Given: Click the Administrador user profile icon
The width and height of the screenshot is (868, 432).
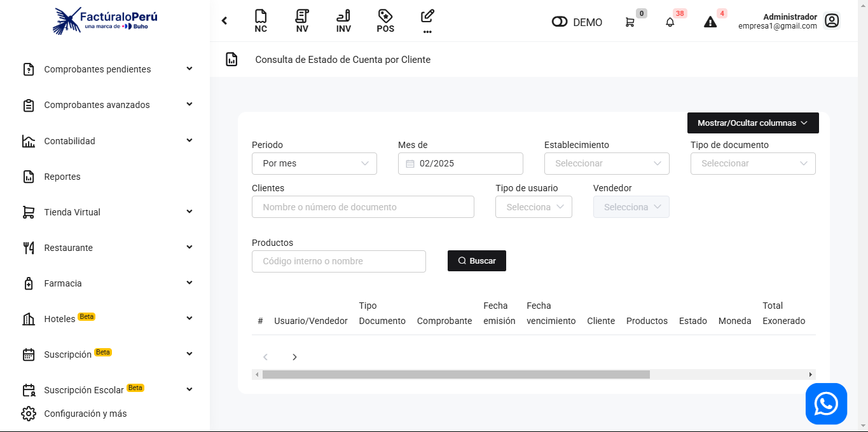Looking at the screenshot, I should point(832,21).
